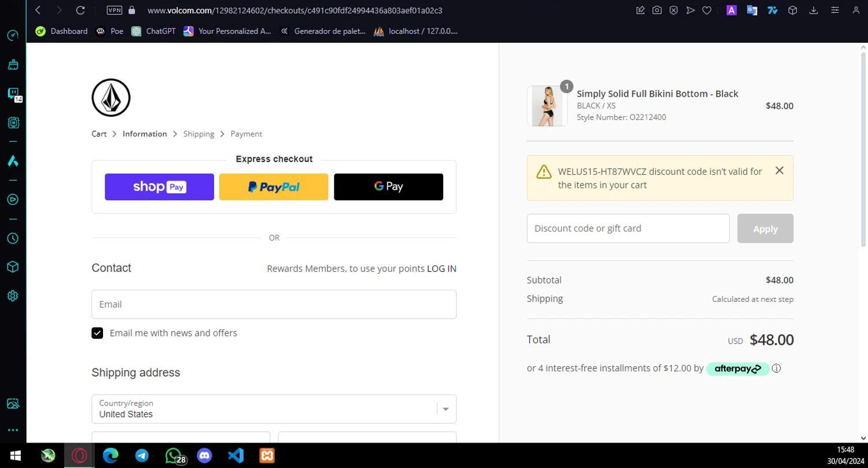Open the teal wave-logo extension icon

pos(772,10)
